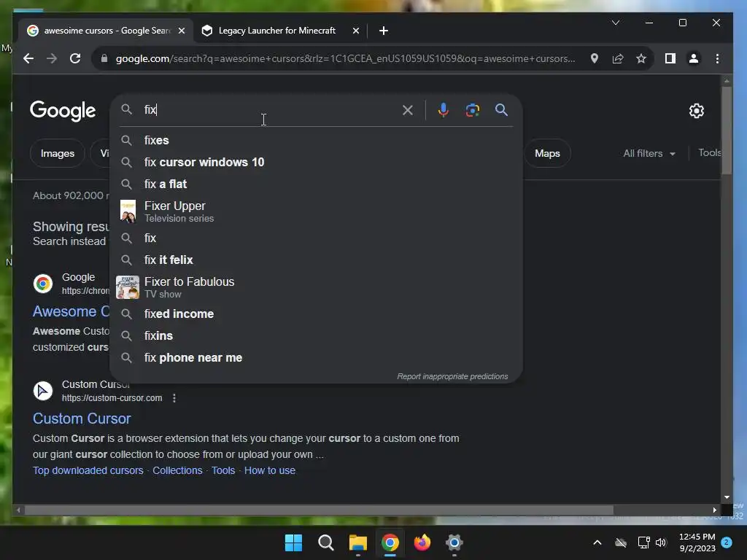
Task: Submit the search with the blue magnifier icon
Action: [501, 110]
